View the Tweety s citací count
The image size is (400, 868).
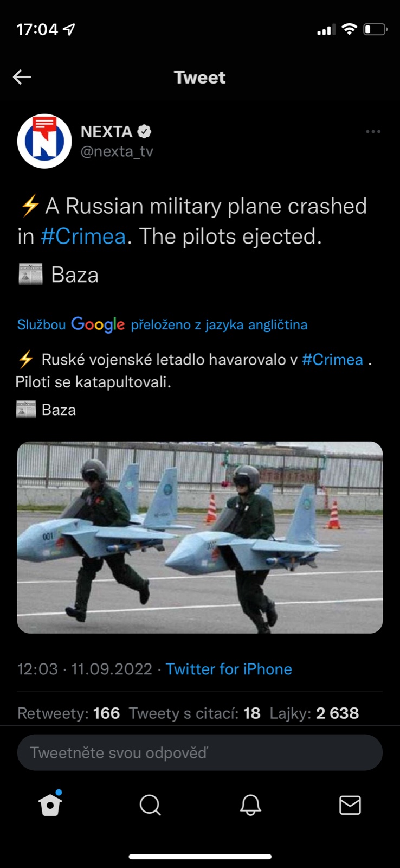pos(195,713)
